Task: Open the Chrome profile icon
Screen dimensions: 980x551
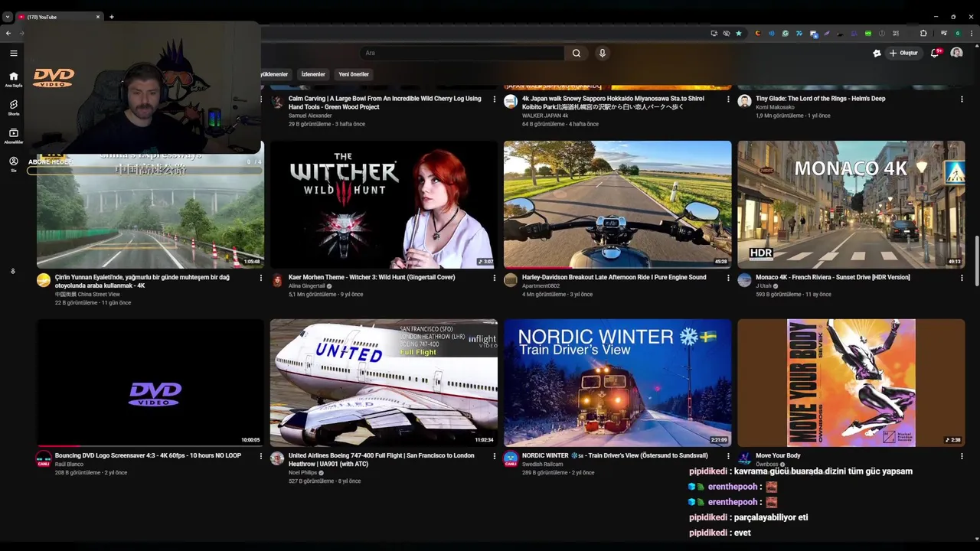Action: pos(957,33)
